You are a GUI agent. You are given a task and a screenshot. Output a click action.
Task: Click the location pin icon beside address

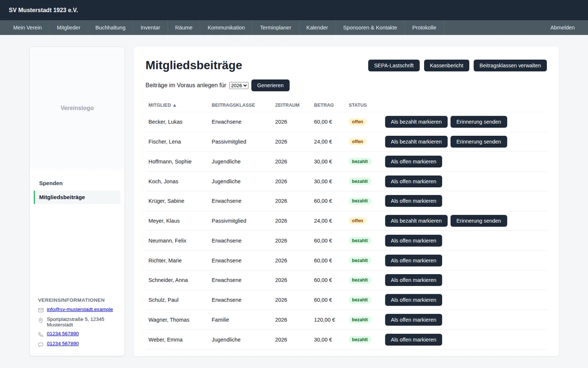41,321
